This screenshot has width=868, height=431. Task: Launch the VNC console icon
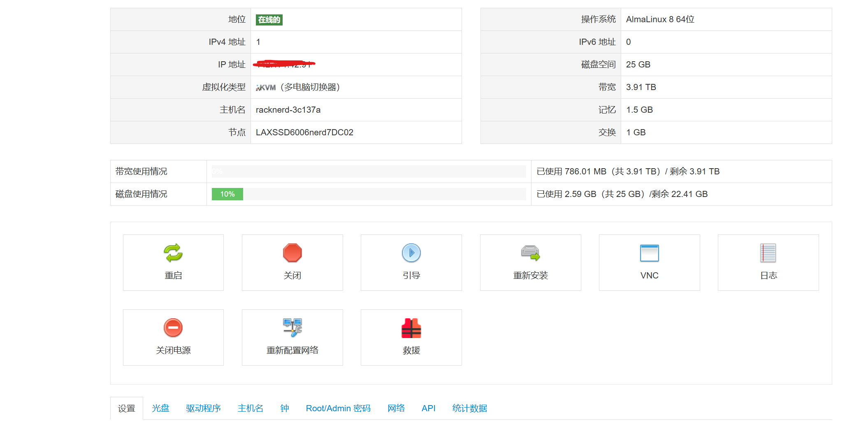click(x=649, y=253)
